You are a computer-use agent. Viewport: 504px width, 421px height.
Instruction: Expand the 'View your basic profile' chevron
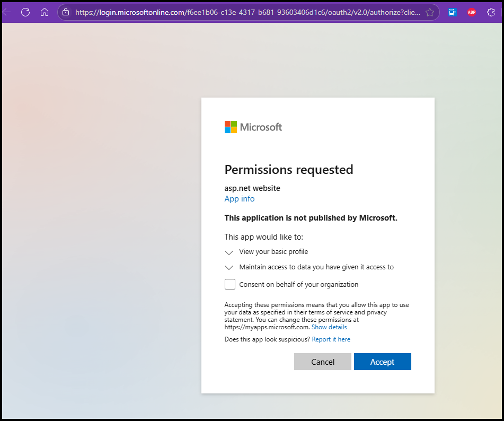pyautogui.click(x=229, y=252)
